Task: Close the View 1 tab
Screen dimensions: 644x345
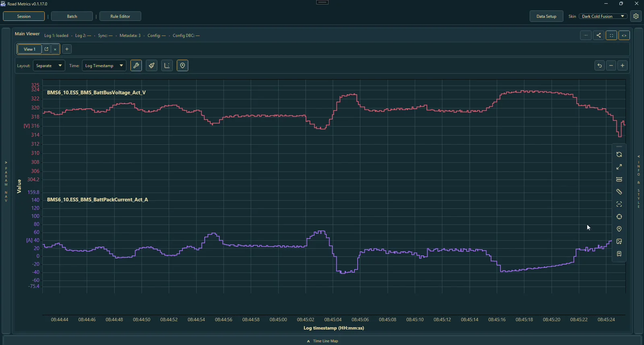Action: click(55, 49)
